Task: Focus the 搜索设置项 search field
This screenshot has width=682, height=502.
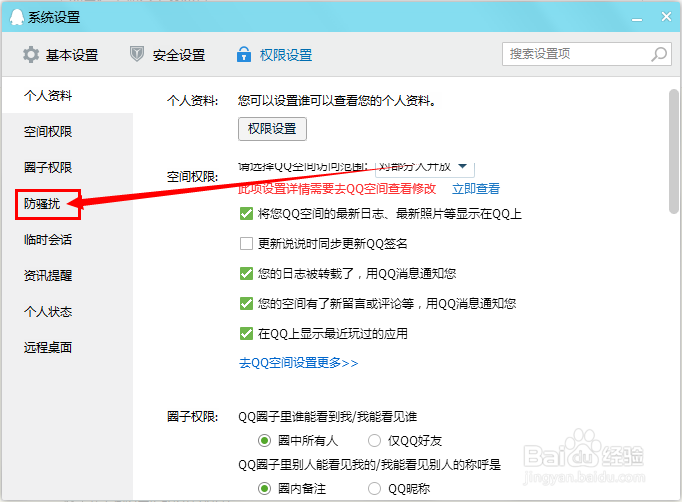Action: point(587,54)
